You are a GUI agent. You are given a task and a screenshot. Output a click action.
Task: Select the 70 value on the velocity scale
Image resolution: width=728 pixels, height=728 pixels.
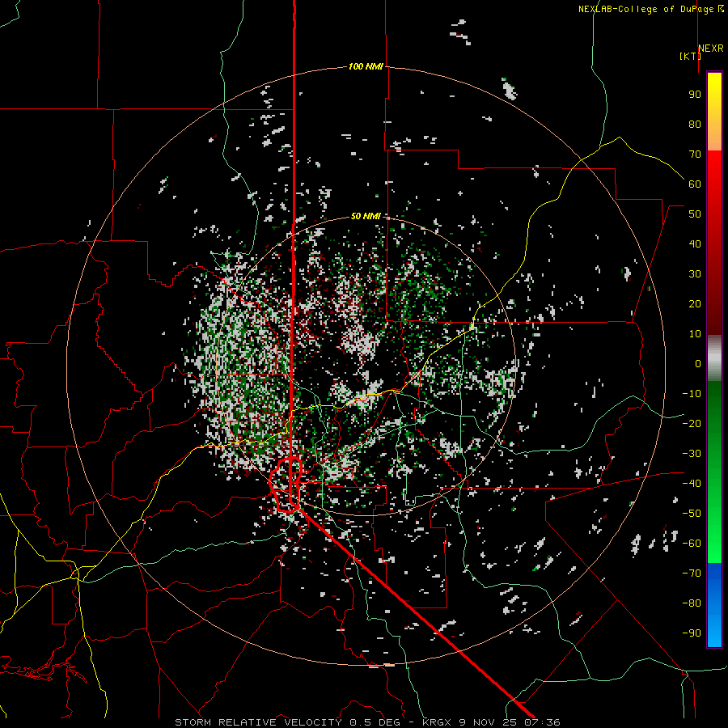pos(695,154)
